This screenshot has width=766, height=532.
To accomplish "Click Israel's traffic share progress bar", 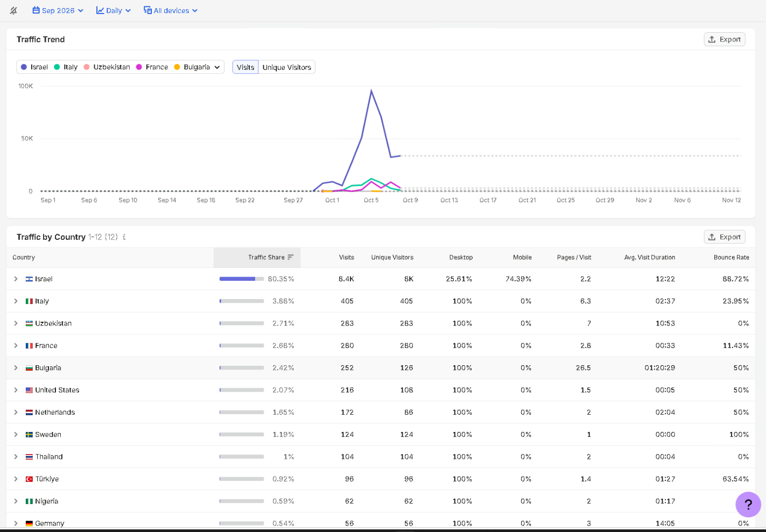I will [242, 279].
